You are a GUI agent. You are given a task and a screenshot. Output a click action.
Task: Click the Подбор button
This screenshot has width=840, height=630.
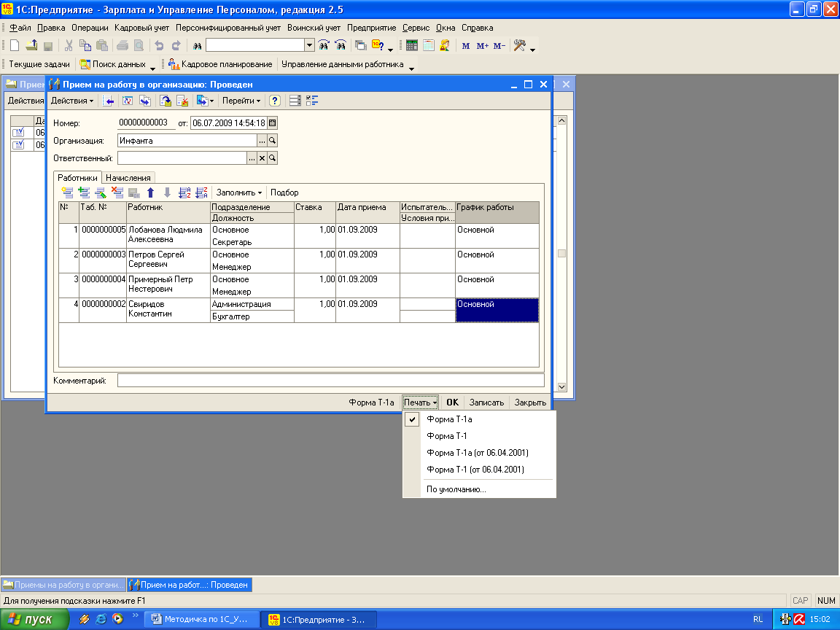[284, 192]
